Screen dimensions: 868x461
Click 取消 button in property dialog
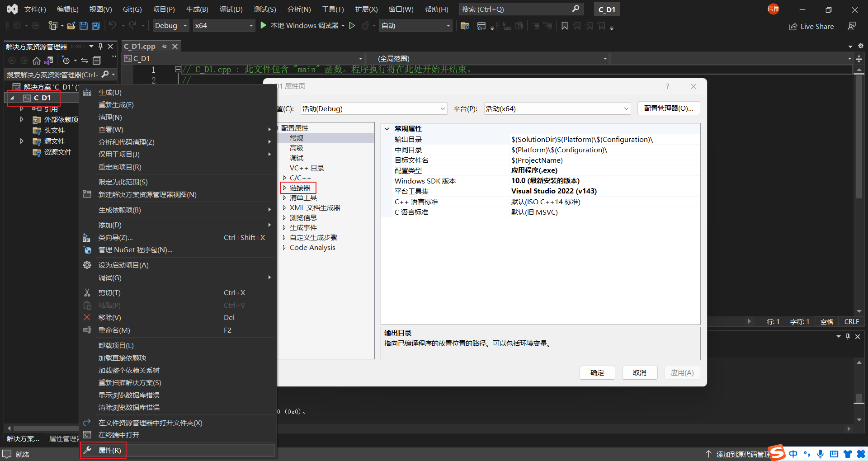click(x=640, y=372)
